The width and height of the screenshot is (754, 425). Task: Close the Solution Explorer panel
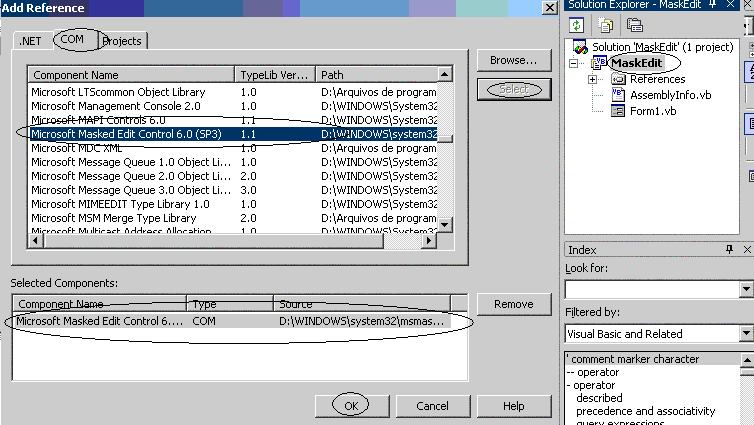[730, 4]
